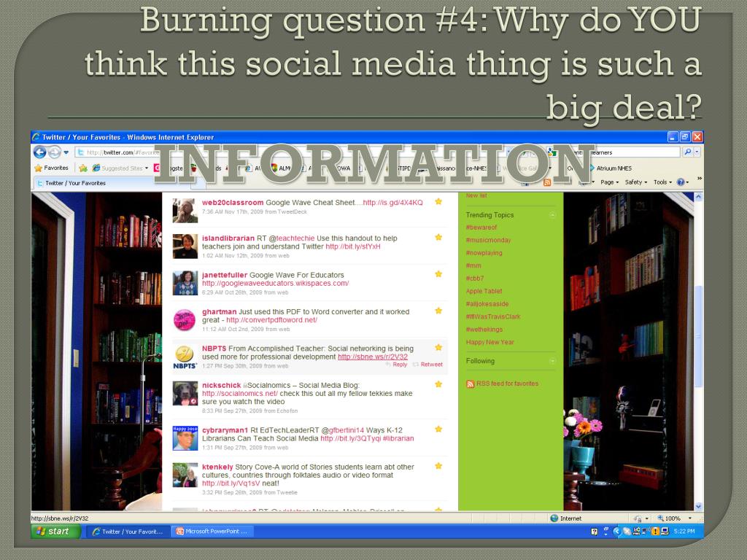
Task: Expand hidden tray icons arrow
Action: tap(616, 532)
